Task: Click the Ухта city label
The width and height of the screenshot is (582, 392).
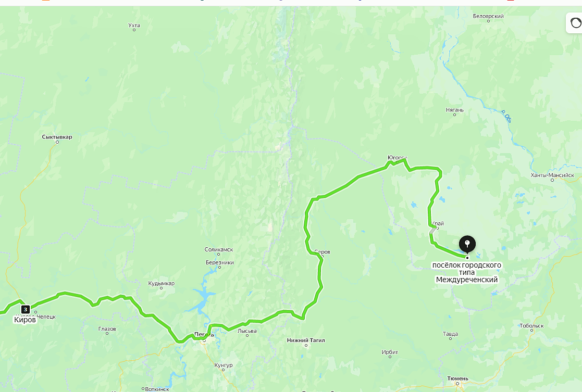Action: click(x=134, y=25)
